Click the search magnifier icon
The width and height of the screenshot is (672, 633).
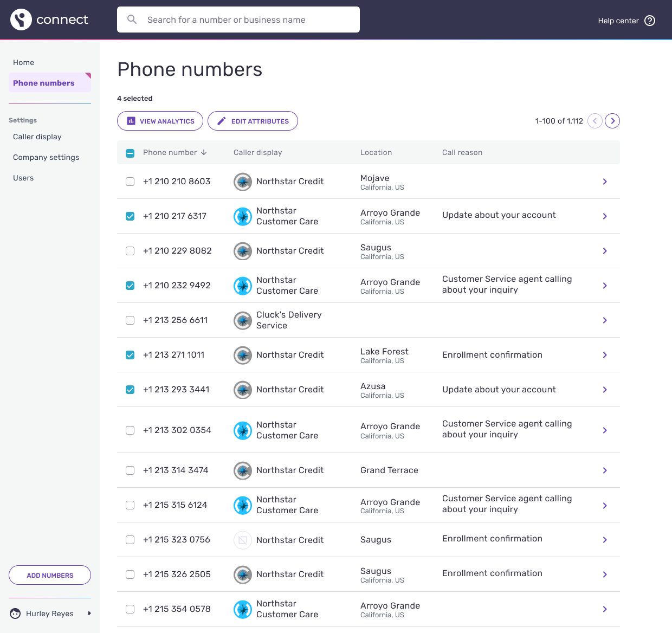click(x=132, y=19)
